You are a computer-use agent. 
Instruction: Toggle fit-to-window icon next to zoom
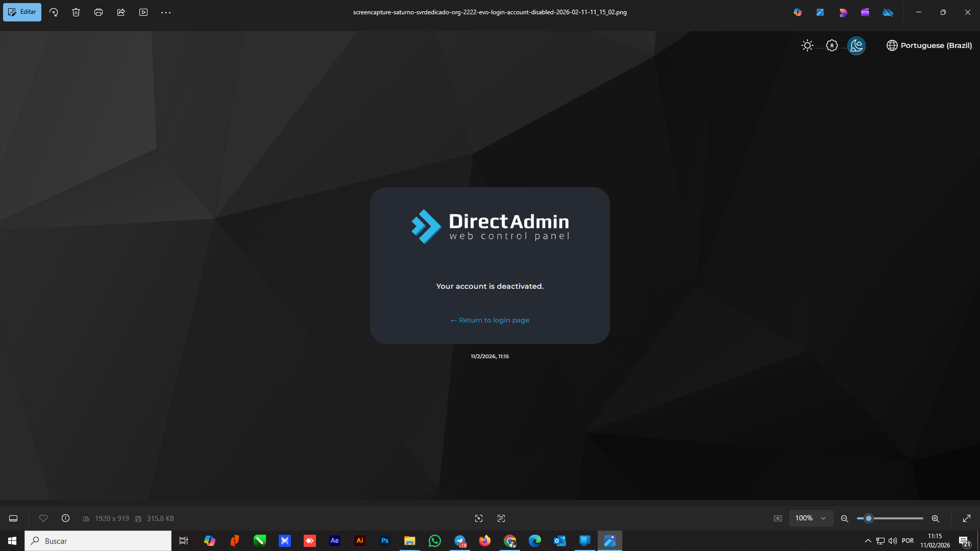[x=778, y=518]
